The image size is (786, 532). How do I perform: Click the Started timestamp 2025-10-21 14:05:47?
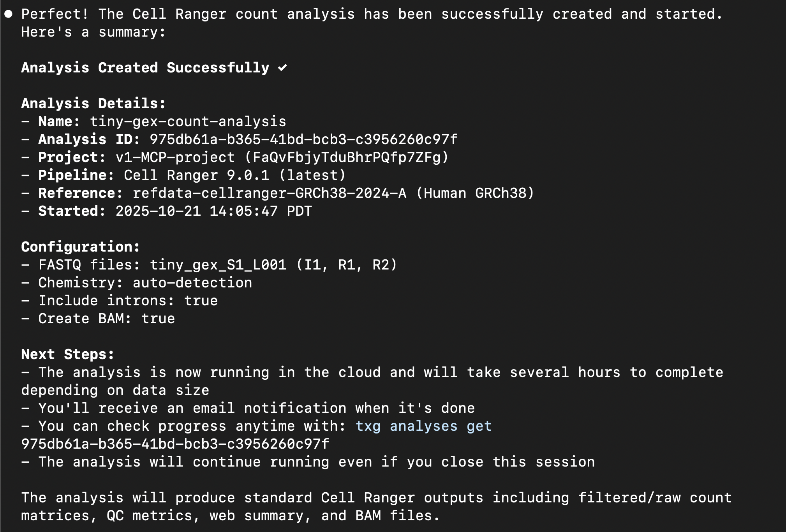(196, 211)
